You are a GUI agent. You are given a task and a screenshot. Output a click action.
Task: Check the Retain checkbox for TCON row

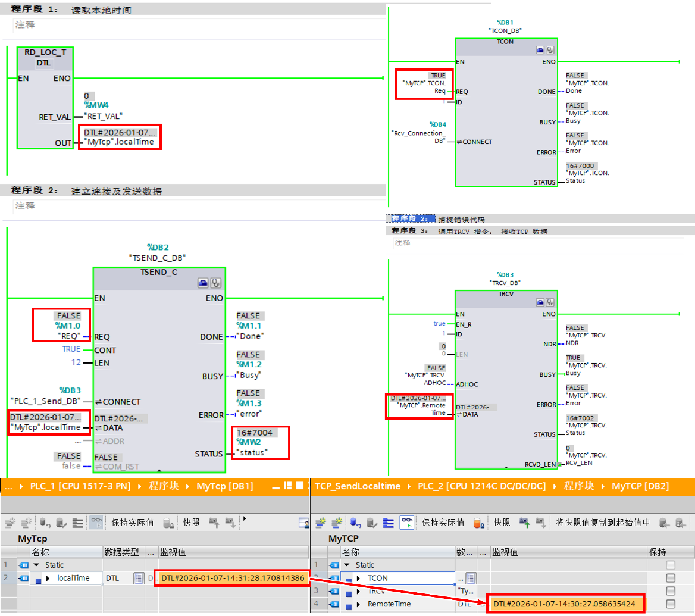pos(671,578)
